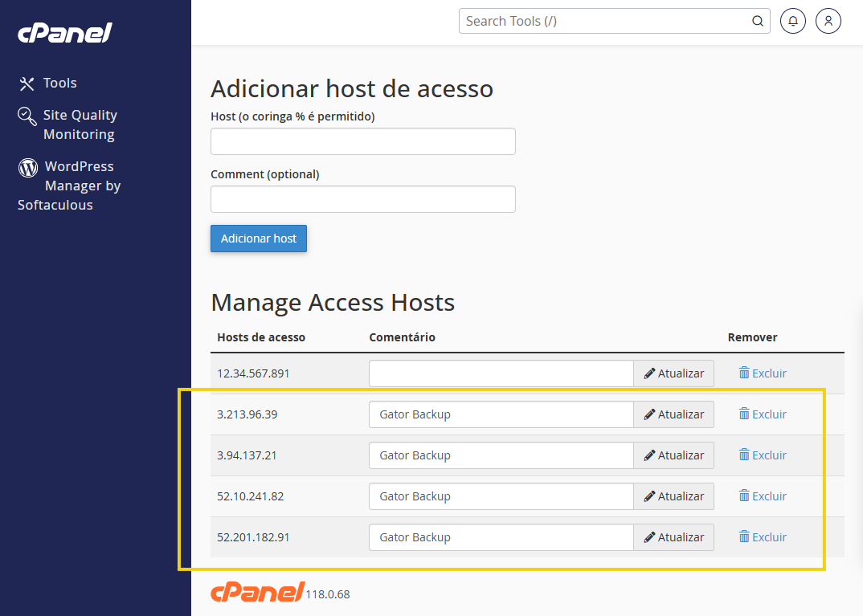Click Excluir for host 52.201.182.91

[763, 537]
